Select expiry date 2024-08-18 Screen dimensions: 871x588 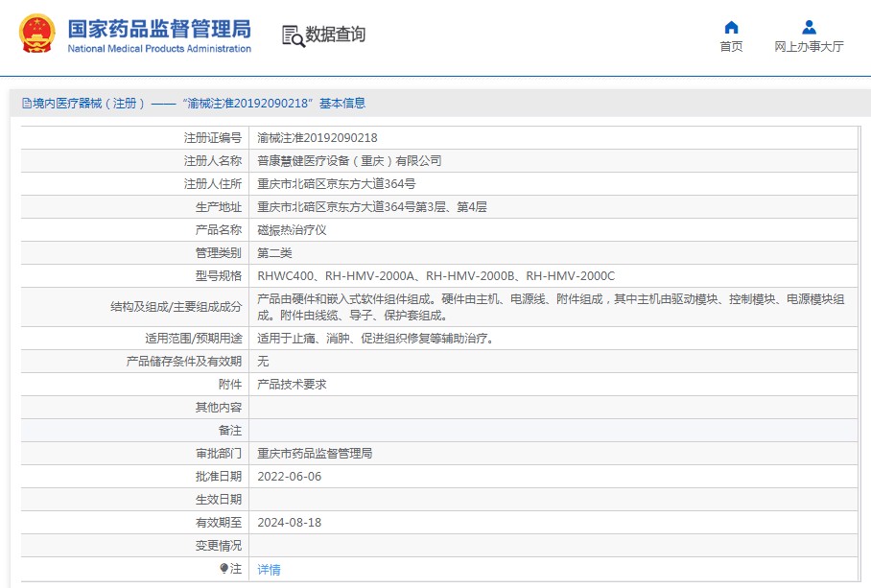click(x=290, y=523)
